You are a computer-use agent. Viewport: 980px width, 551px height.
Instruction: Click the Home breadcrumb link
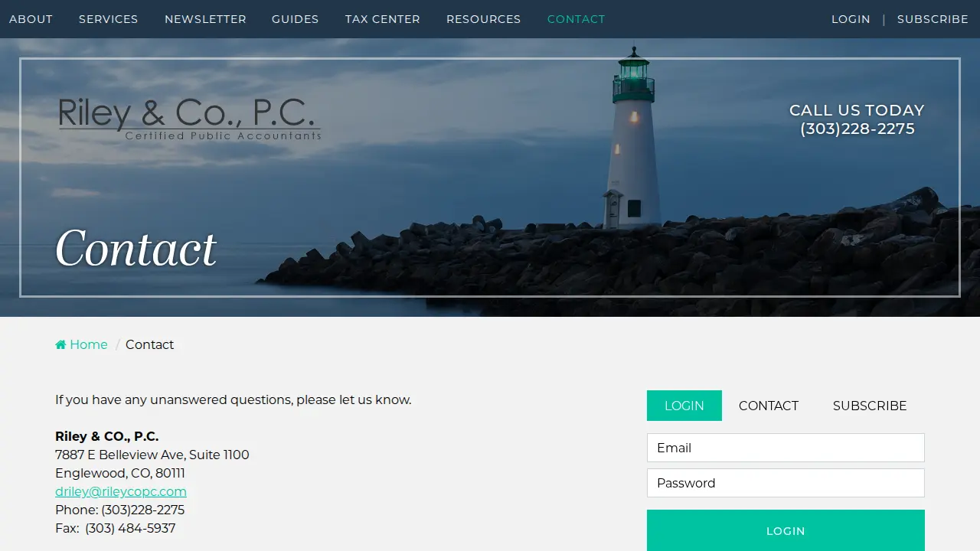coord(81,345)
